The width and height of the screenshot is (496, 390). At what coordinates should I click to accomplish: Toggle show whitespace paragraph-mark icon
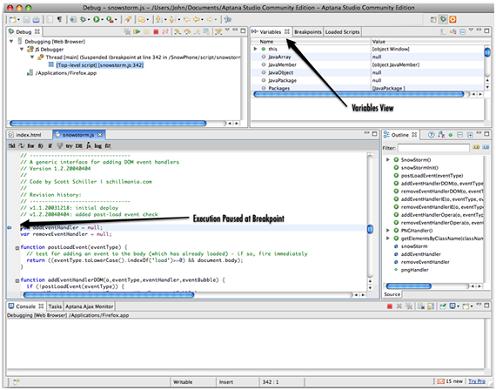(59, 20)
